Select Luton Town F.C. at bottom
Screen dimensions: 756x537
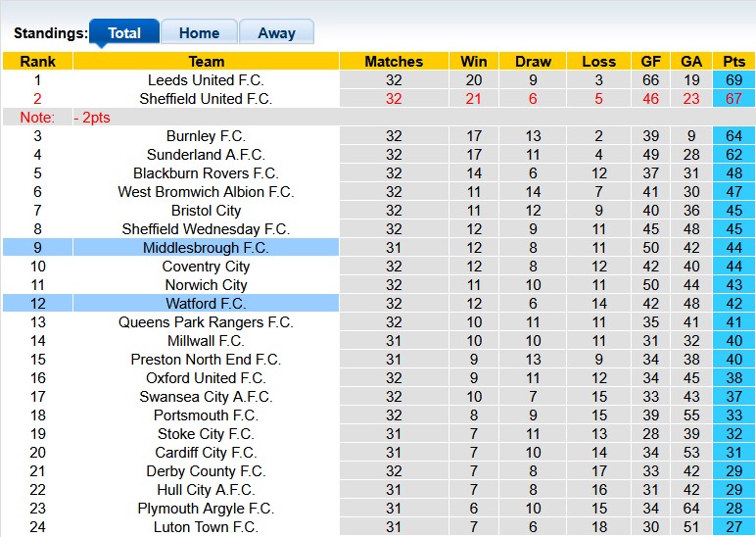coord(206,527)
